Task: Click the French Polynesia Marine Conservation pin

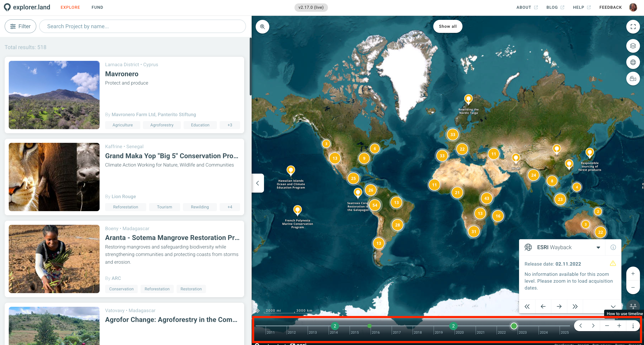Action: [x=297, y=210]
